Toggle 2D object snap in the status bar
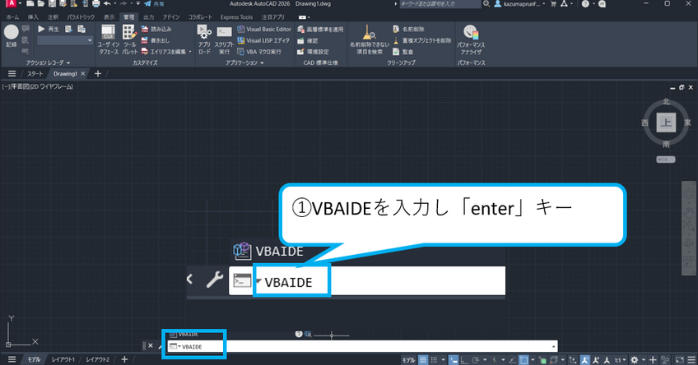 pos(524,360)
